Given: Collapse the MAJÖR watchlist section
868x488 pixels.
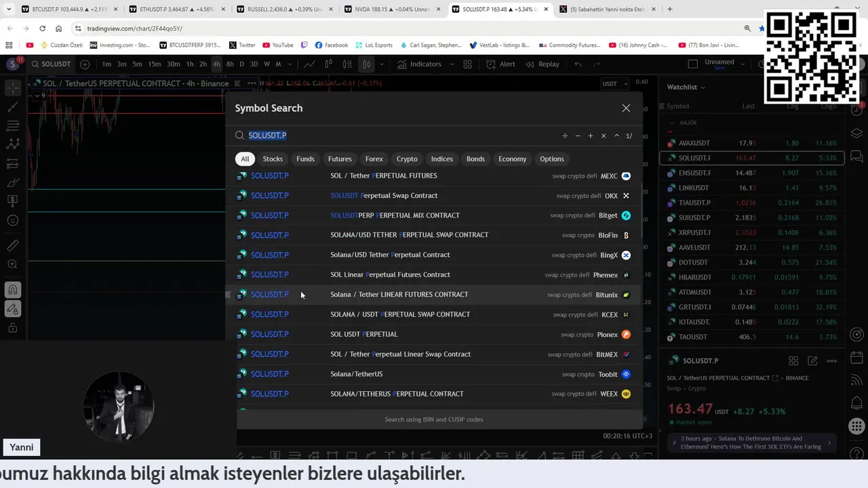Looking at the screenshot, I should coord(671,123).
